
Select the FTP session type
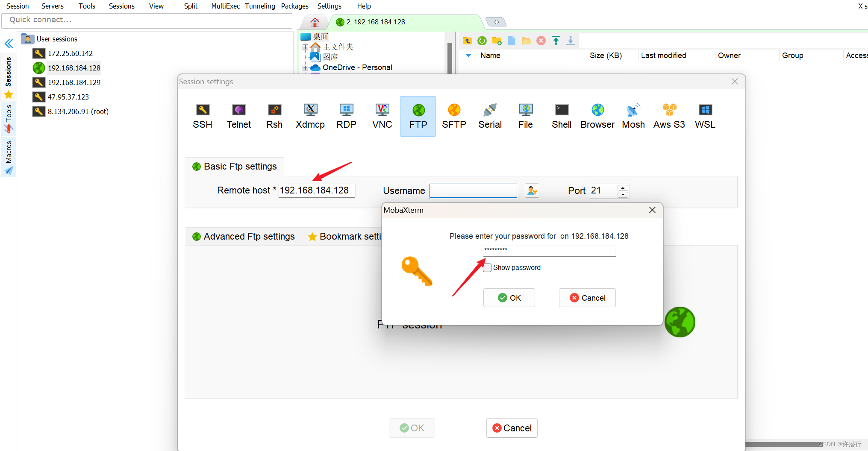(x=418, y=116)
